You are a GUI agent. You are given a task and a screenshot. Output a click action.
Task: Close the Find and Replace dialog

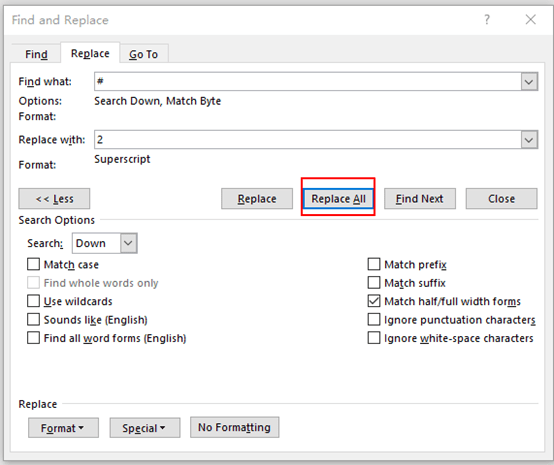pos(531,19)
